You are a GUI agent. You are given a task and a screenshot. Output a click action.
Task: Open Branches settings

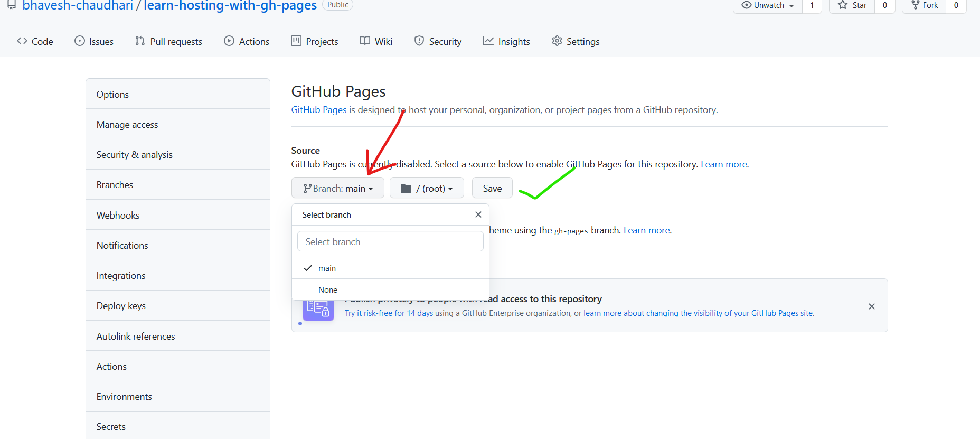point(178,184)
